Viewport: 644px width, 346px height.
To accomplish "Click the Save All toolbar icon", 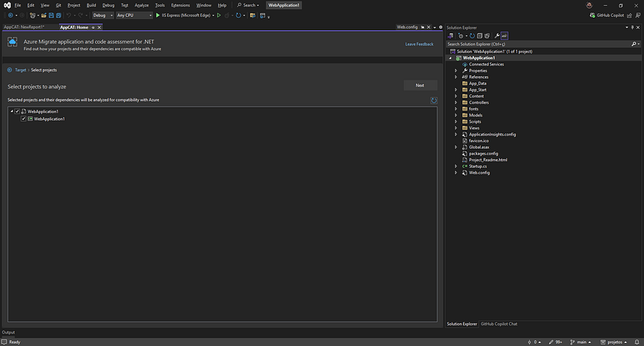I will pyautogui.click(x=57, y=15).
